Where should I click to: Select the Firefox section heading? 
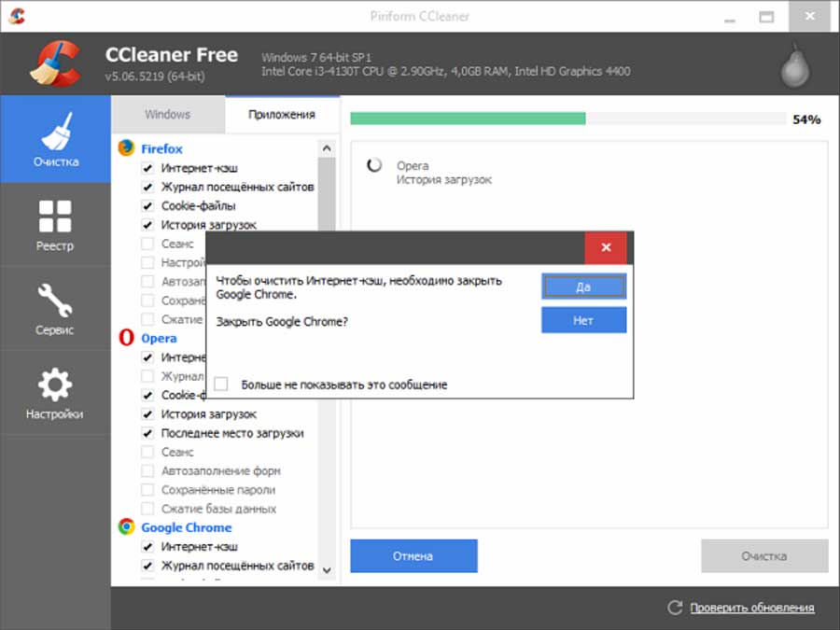(161, 148)
